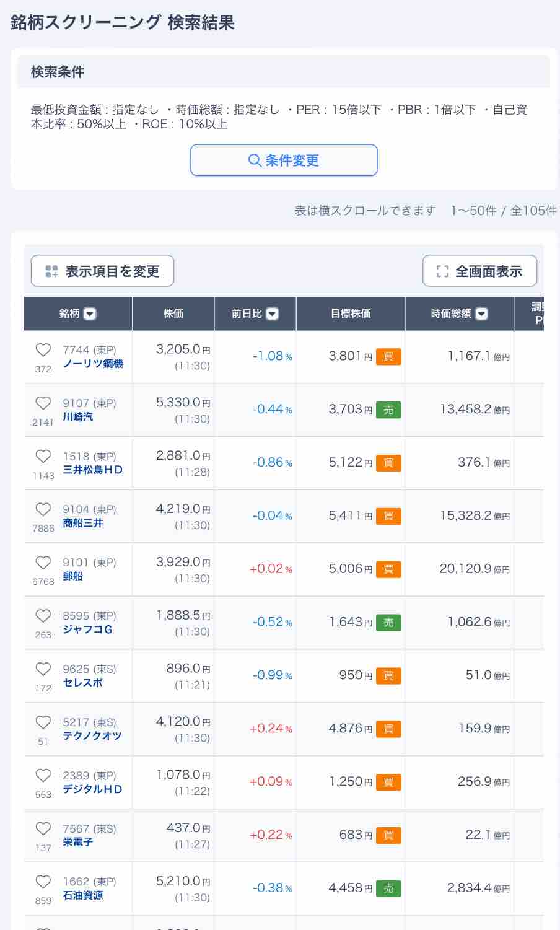
Task: Open the ジャフコG stock link
Action: click(88, 630)
